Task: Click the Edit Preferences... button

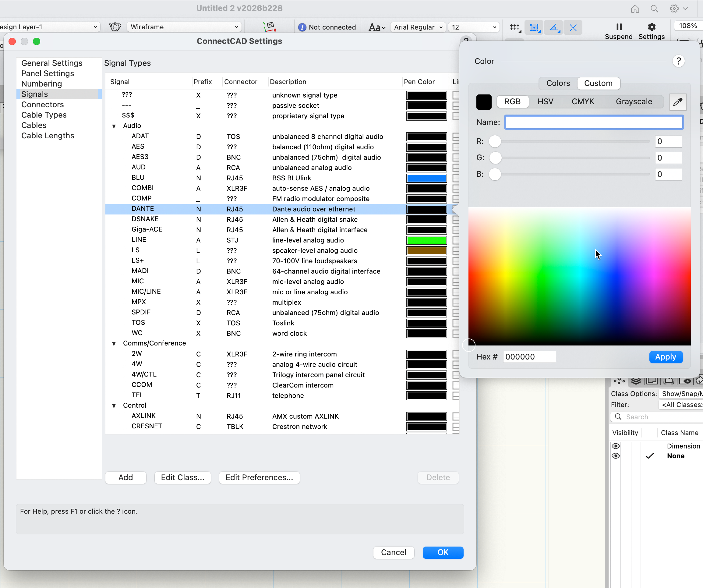Action: coord(259,477)
